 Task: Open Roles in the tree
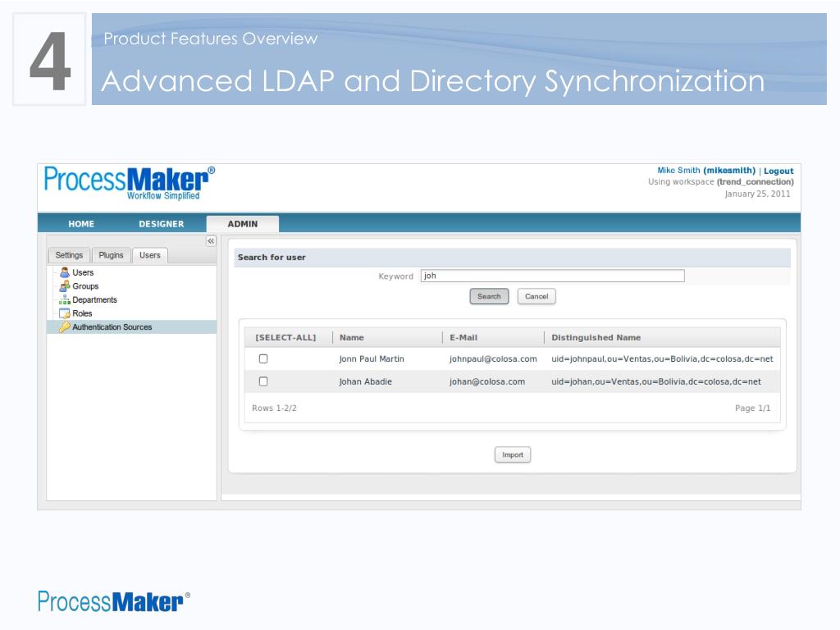(83, 313)
